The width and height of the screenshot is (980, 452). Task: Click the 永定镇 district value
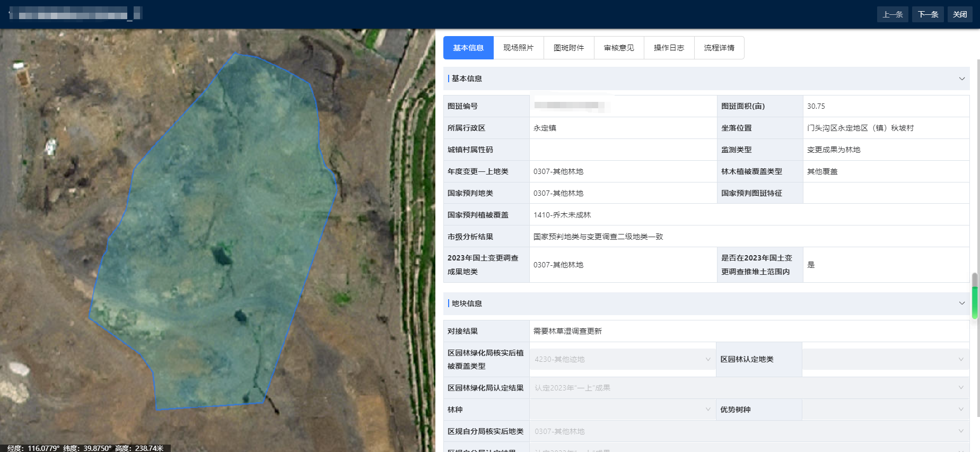[x=545, y=128]
